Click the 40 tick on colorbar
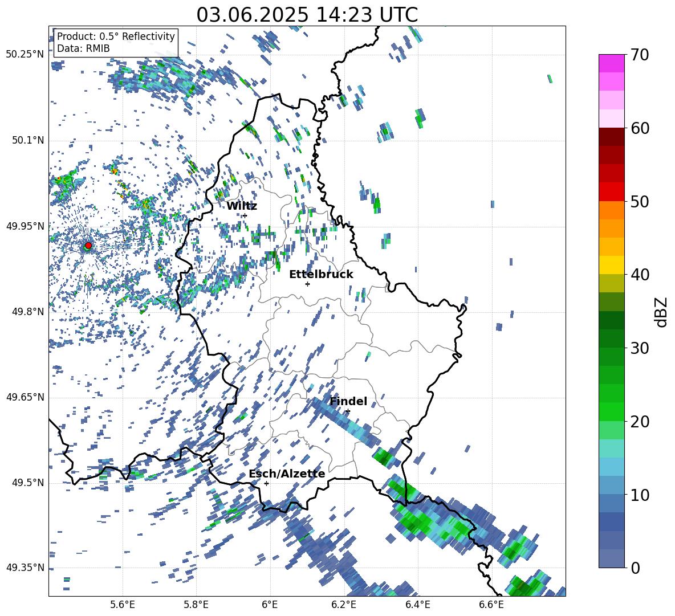 tap(639, 275)
